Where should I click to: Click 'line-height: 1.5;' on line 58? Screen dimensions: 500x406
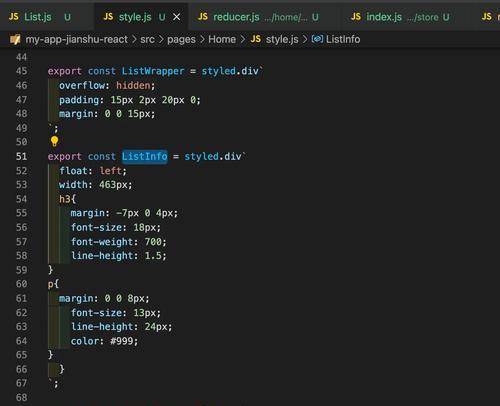pyautogui.click(x=118, y=256)
